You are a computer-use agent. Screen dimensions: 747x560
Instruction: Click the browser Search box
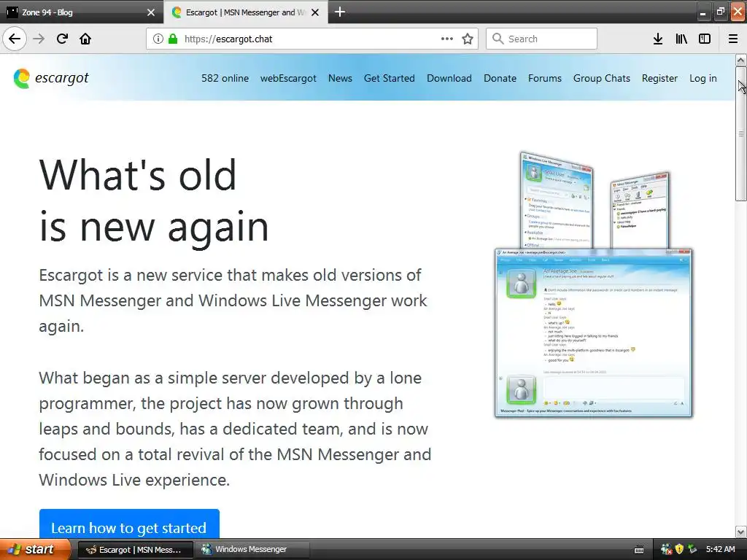pos(541,39)
